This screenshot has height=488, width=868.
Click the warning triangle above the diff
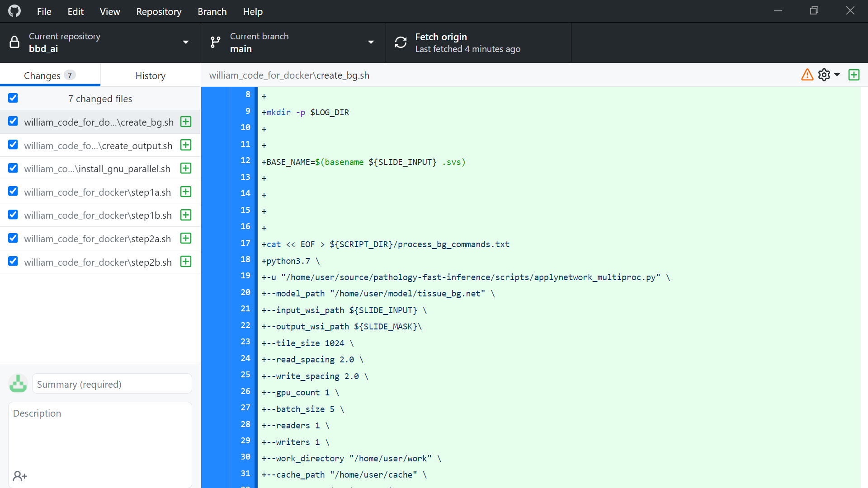tap(807, 75)
